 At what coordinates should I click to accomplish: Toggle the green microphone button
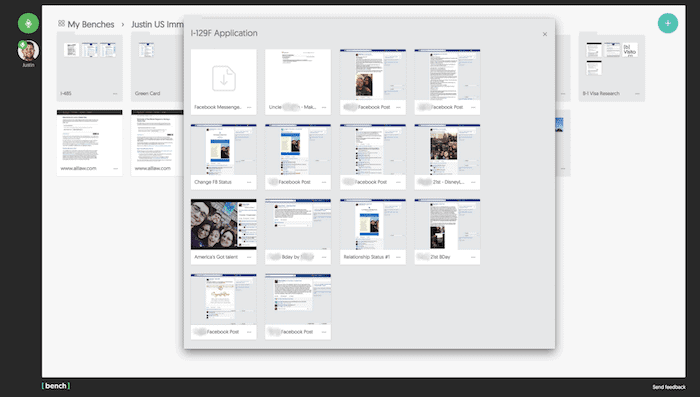[28, 23]
